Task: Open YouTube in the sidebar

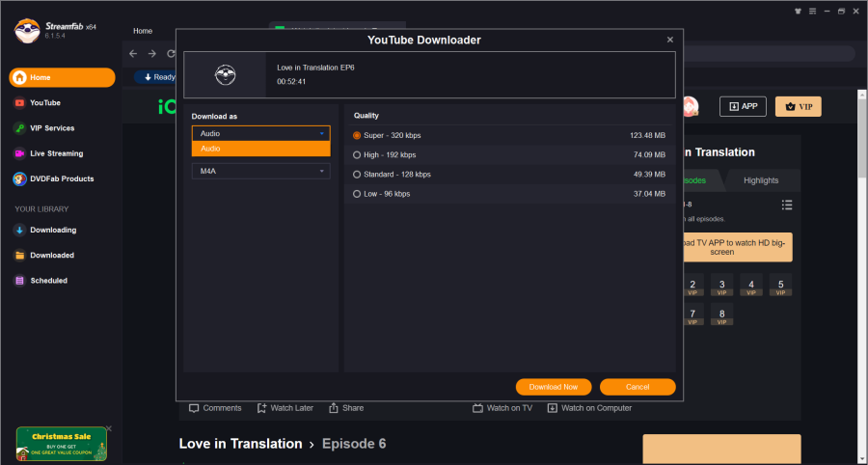Action: click(38, 103)
